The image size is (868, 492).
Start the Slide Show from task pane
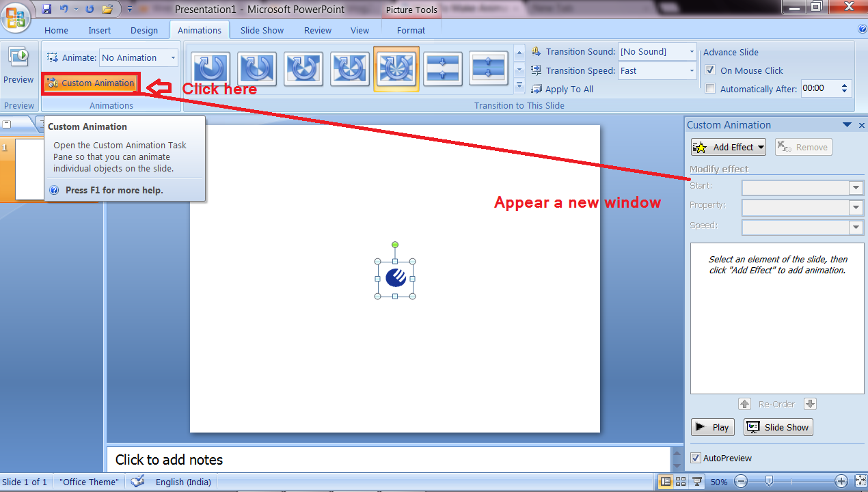(778, 427)
